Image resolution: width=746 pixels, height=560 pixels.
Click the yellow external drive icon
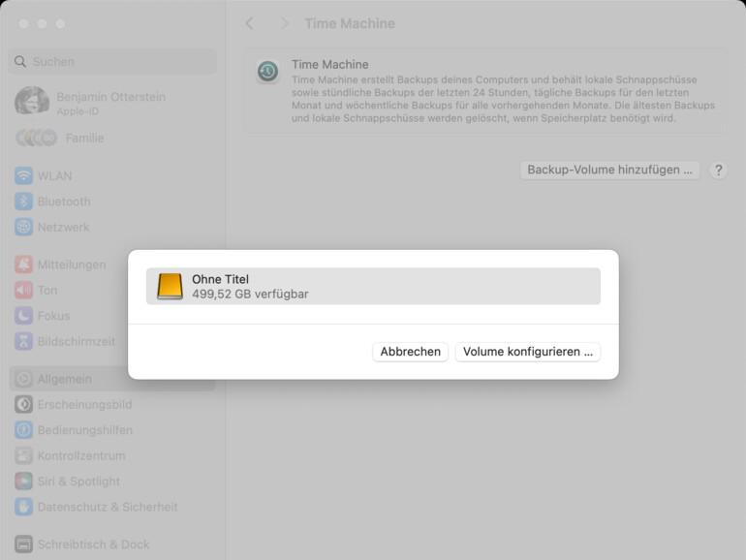[170, 286]
